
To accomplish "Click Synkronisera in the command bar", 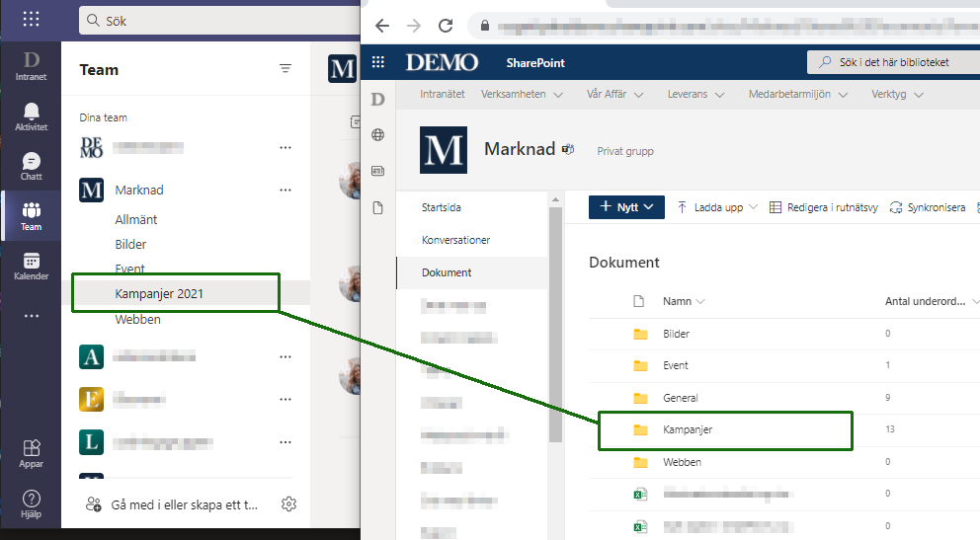I will (927, 207).
